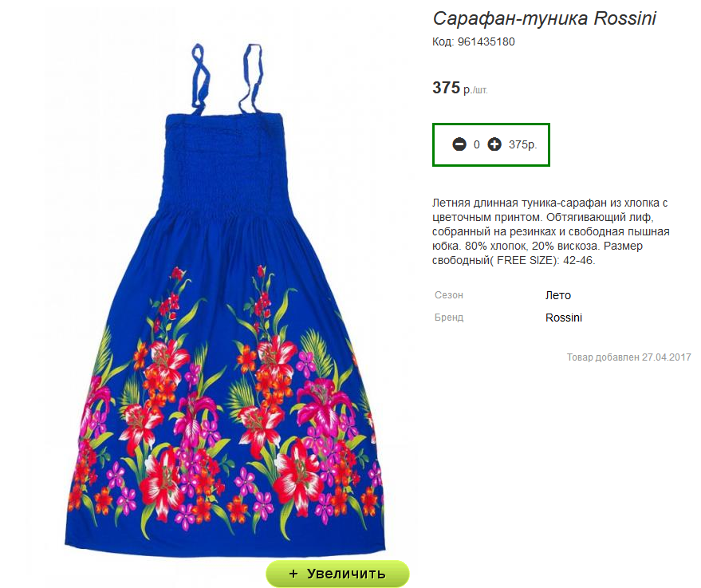Click the 375 р./шт. price label
701x588 pixels.
tap(459, 88)
